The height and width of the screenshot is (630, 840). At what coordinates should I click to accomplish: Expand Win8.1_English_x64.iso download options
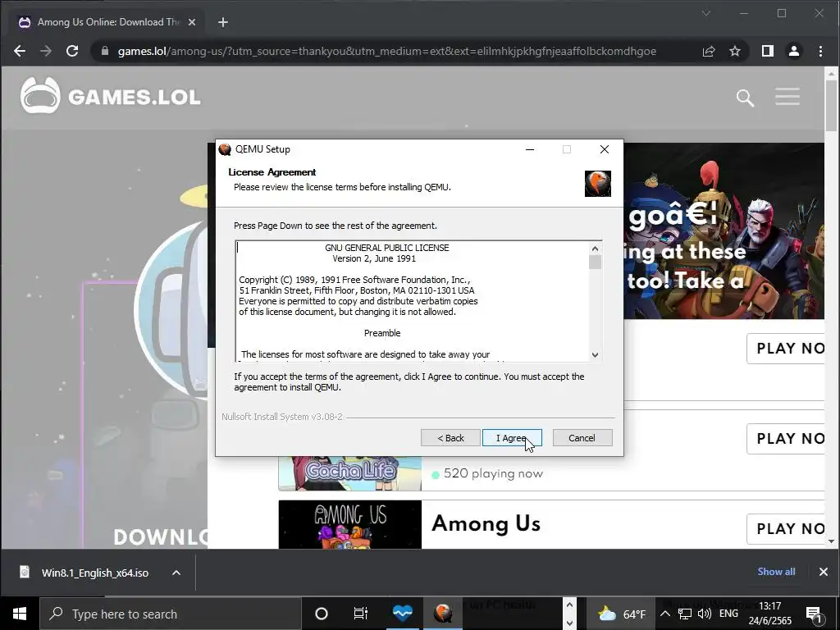point(176,573)
